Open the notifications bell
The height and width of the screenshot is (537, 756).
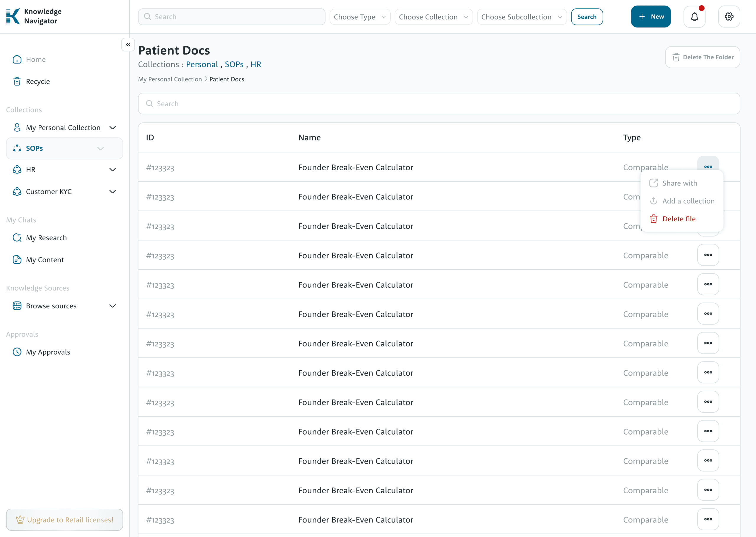pyautogui.click(x=694, y=17)
